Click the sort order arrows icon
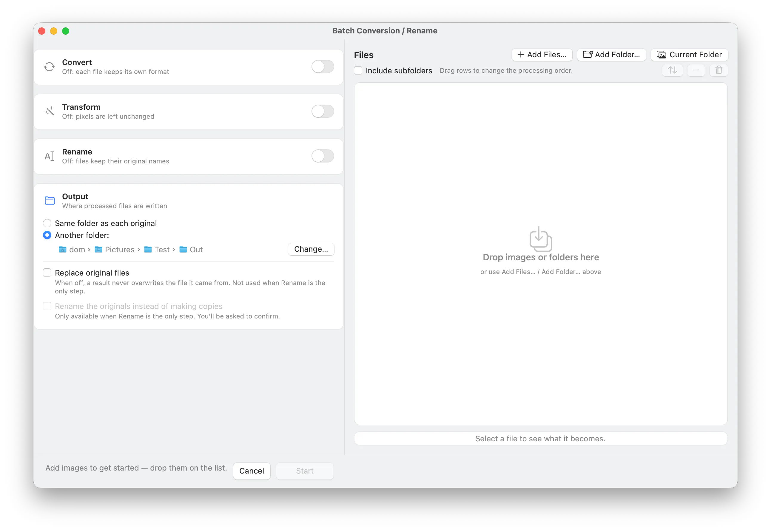This screenshot has width=771, height=532. pos(673,70)
